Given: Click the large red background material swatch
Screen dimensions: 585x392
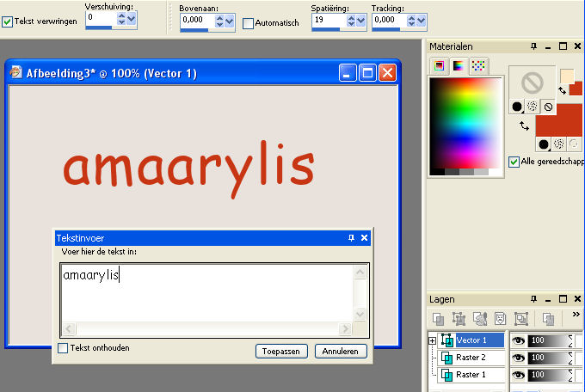Looking at the screenshot, I should [559, 120].
